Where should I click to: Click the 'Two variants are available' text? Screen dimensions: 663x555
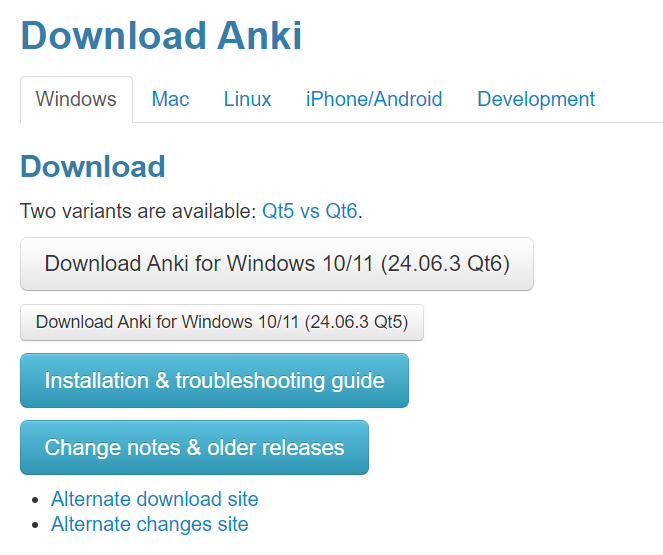coord(138,211)
